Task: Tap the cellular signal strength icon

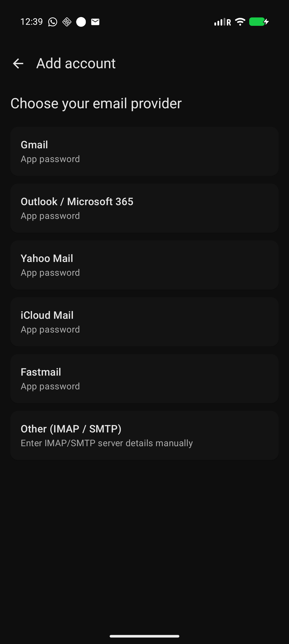Action: pyautogui.click(x=222, y=22)
